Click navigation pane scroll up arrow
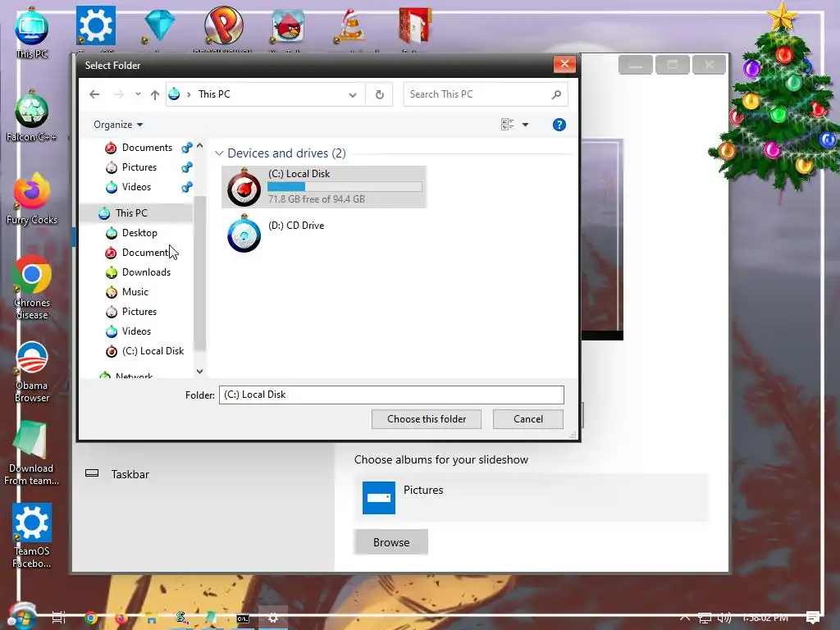840x630 pixels. tap(200, 146)
